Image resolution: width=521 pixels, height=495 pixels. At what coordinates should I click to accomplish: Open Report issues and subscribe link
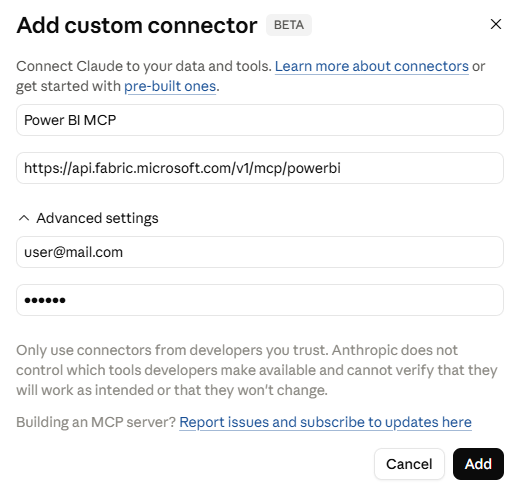click(x=325, y=422)
